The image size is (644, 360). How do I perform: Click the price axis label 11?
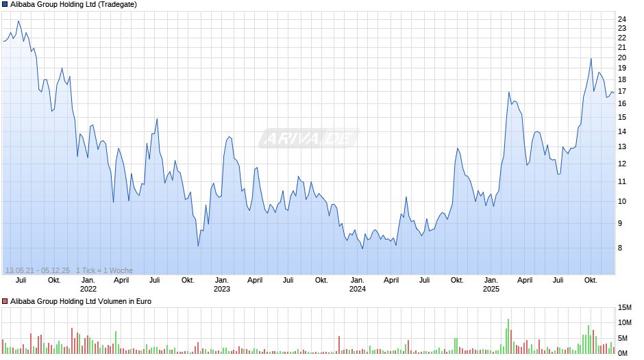(622, 182)
